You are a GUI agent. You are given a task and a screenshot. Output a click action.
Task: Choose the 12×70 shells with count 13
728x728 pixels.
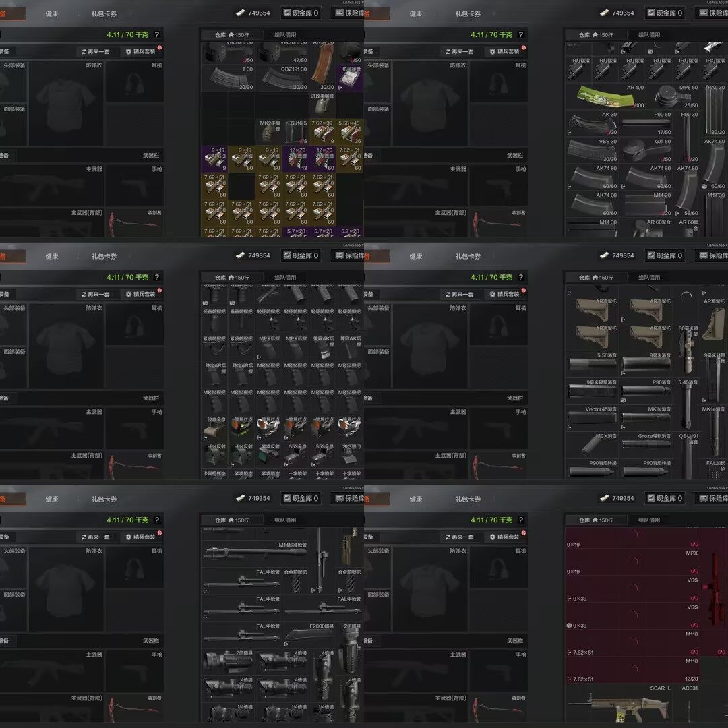point(295,159)
